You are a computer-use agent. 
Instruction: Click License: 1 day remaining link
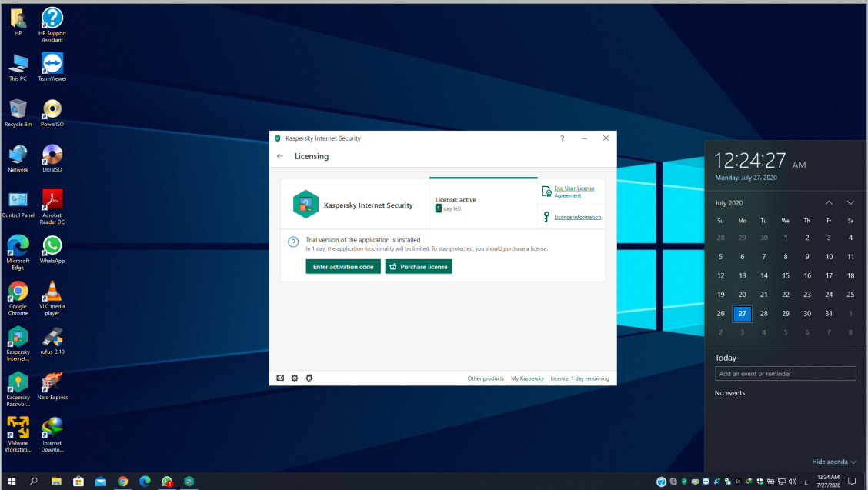tap(579, 378)
